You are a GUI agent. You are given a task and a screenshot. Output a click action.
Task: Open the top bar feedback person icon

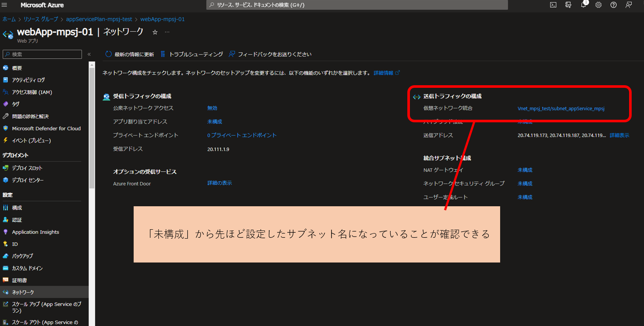tap(629, 5)
